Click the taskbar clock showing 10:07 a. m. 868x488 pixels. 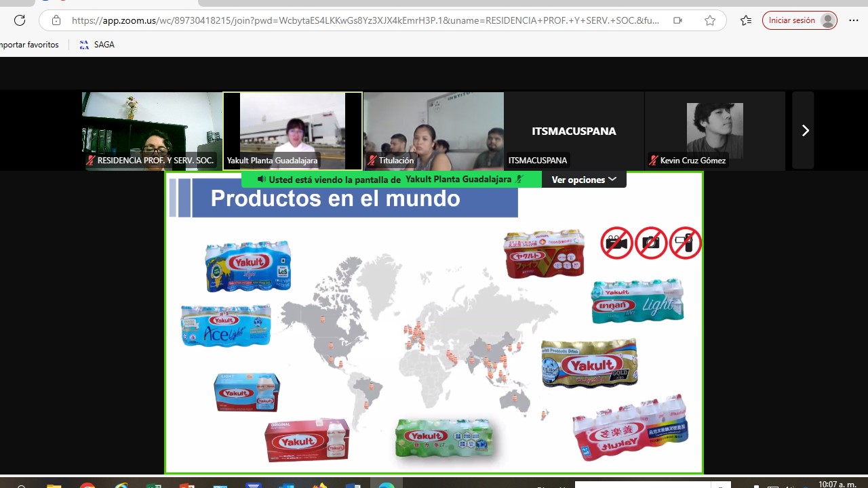point(837,484)
